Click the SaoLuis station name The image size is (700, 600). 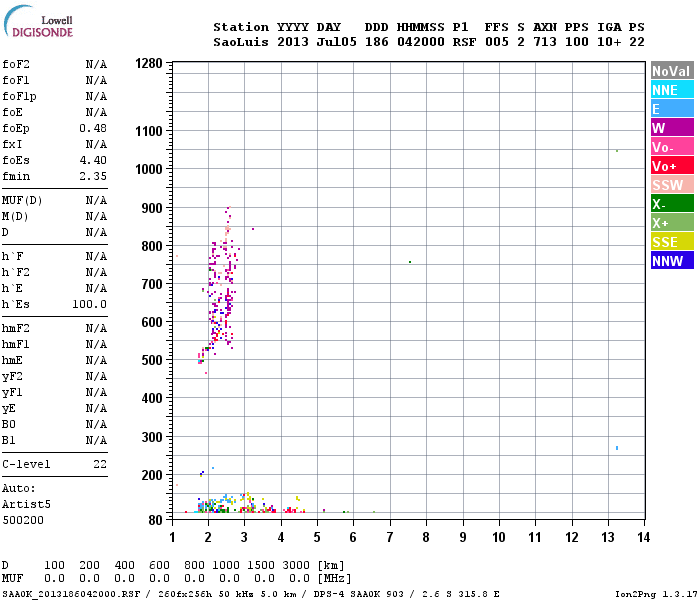click(x=241, y=42)
